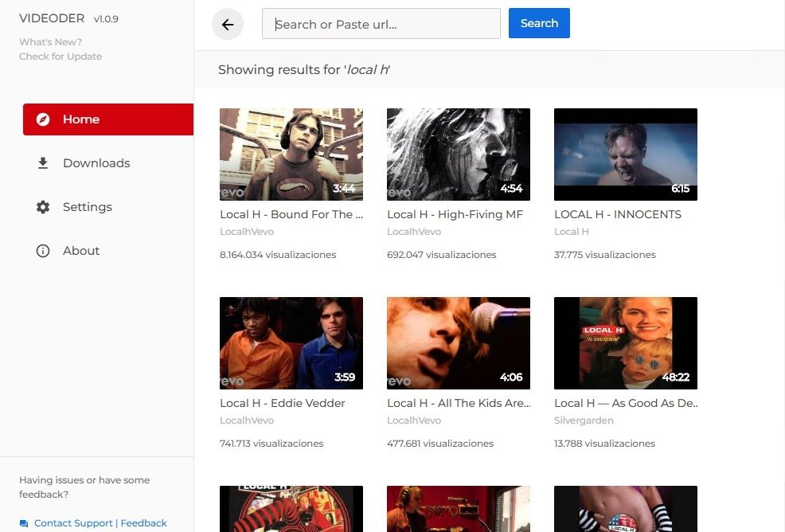The width and height of the screenshot is (785, 532).
Task: Click the blue Search button
Action: [539, 23]
